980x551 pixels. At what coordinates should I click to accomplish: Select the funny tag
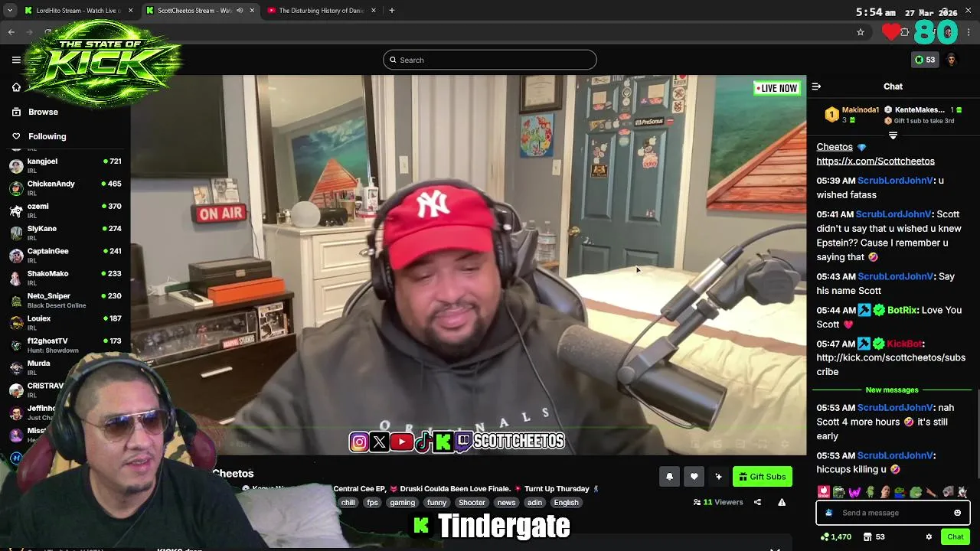point(436,503)
